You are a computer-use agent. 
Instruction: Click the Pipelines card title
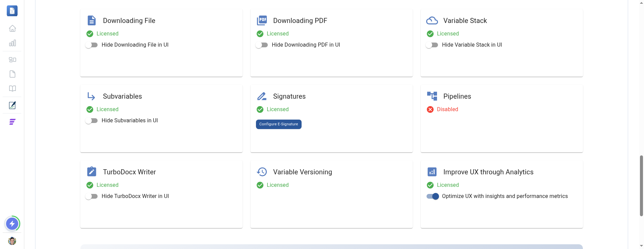(457, 96)
